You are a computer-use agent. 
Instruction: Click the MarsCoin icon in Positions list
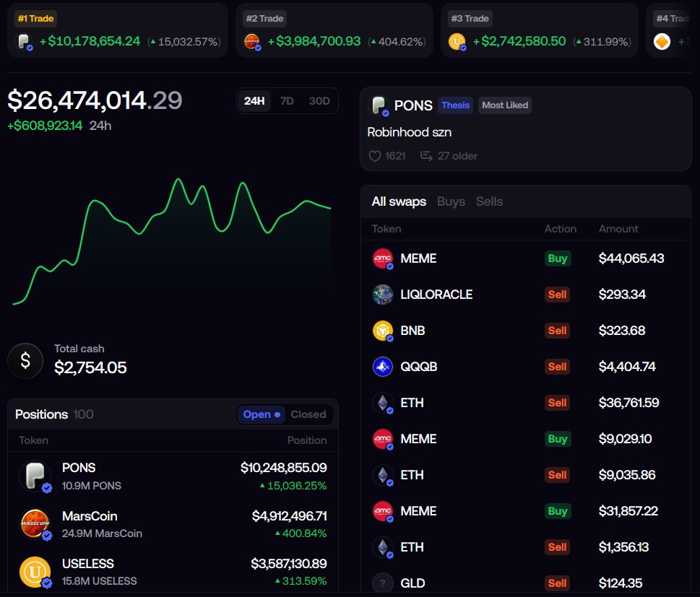[35, 524]
